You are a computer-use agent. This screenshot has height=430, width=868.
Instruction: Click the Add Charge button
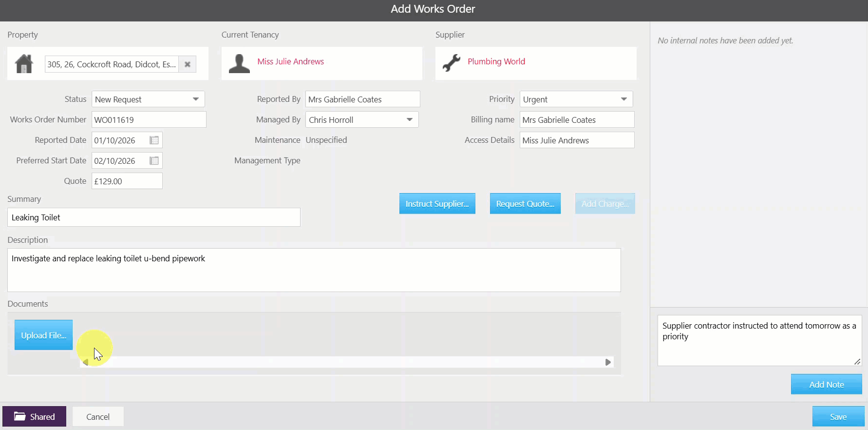tap(605, 204)
